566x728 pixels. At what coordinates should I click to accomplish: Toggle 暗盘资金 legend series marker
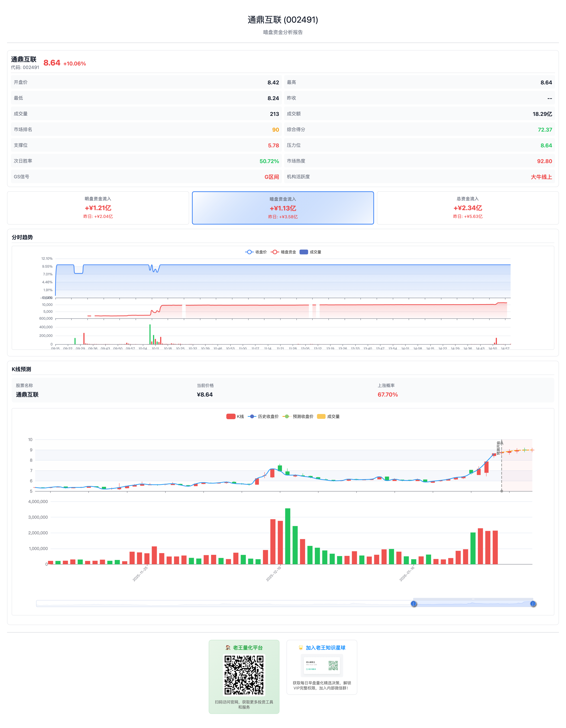[x=275, y=252]
